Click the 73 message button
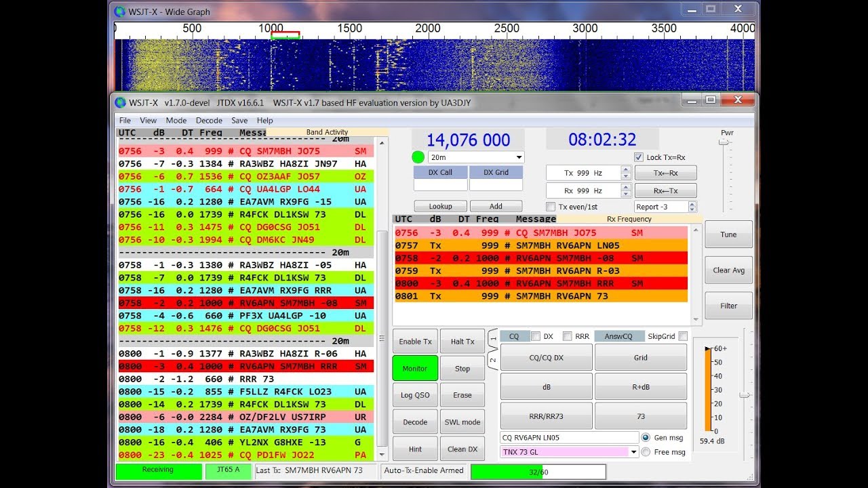Image resolution: width=868 pixels, height=488 pixels. (641, 416)
